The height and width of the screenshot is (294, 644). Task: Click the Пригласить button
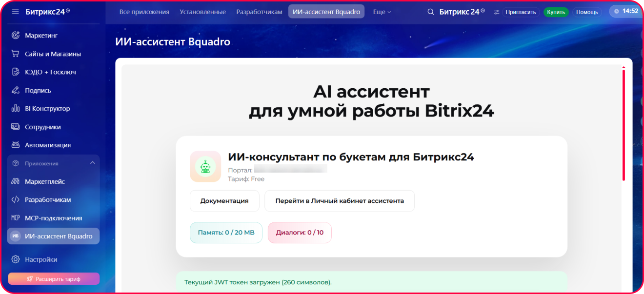(521, 12)
